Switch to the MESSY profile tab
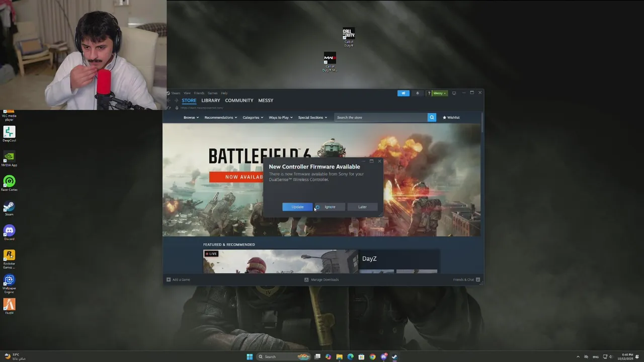 tap(266, 101)
